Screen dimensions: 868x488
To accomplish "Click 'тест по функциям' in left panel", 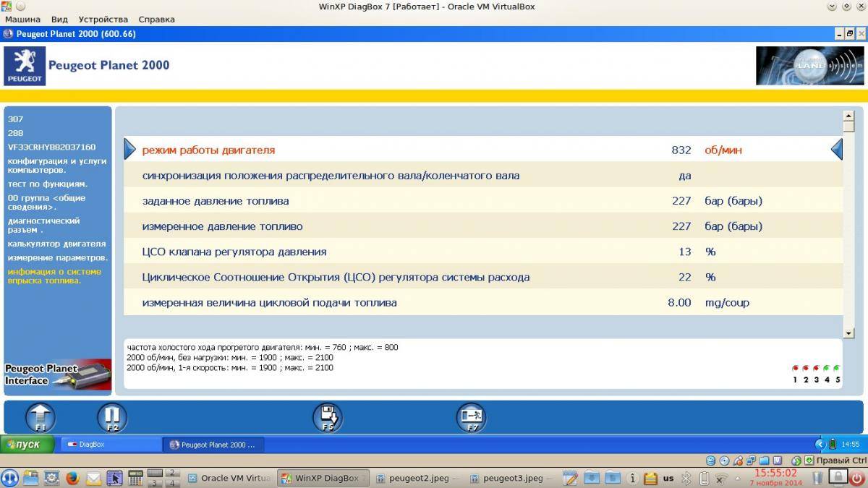I will tap(48, 184).
